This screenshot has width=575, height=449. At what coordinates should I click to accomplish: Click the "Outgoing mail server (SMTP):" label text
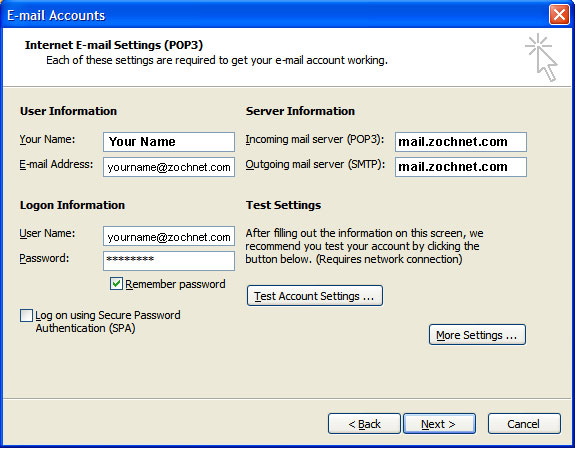(x=315, y=165)
